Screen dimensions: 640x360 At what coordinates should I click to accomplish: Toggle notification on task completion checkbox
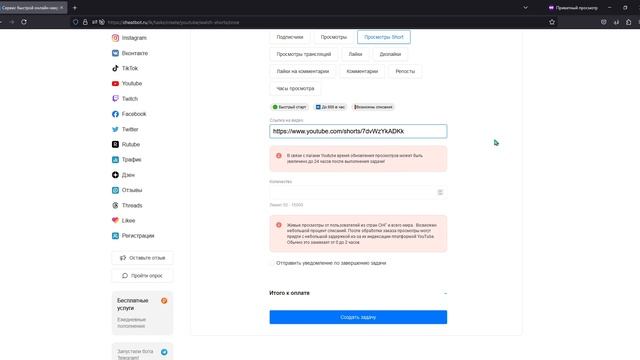pyautogui.click(x=272, y=263)
